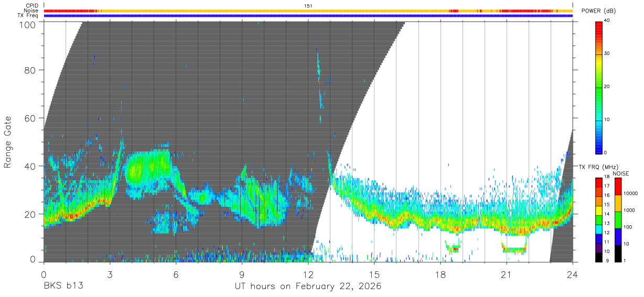The image size is (644, 297).
Task: Click the 3 tick on UT hours axis
Action: click(110, 274)
